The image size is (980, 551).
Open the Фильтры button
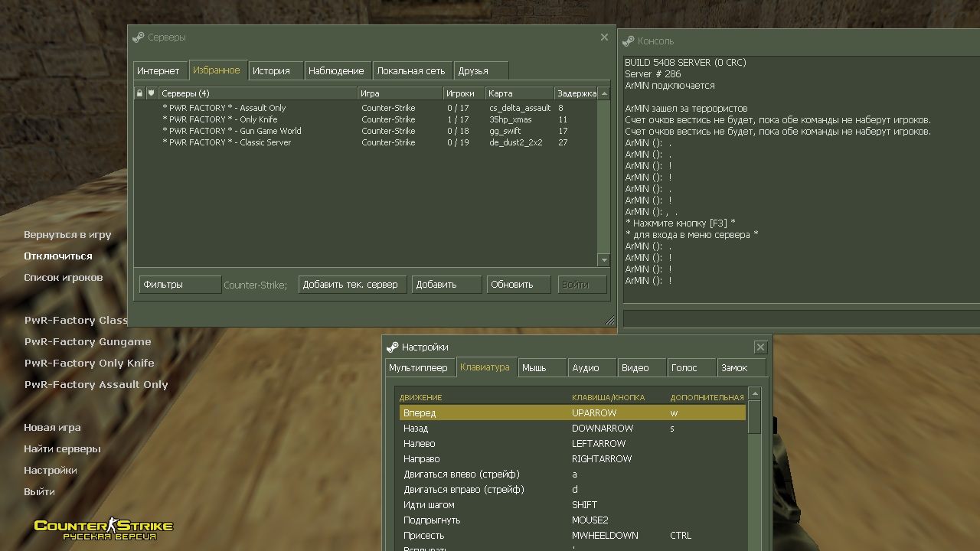pyautogui.click(x=180, y=285)
